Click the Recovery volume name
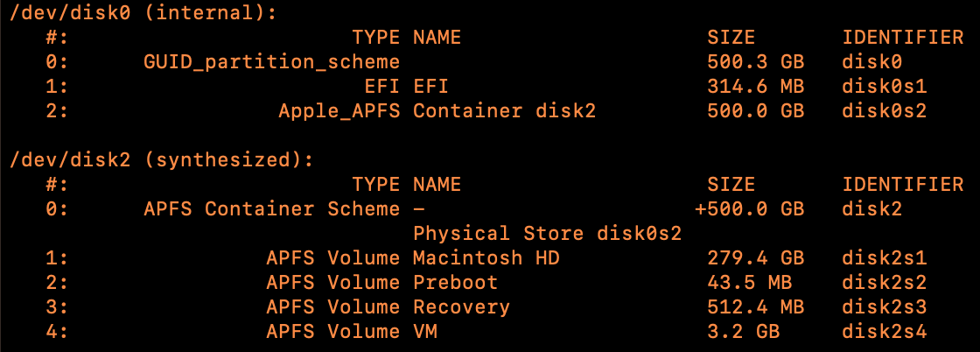 [x=461, y=307]
